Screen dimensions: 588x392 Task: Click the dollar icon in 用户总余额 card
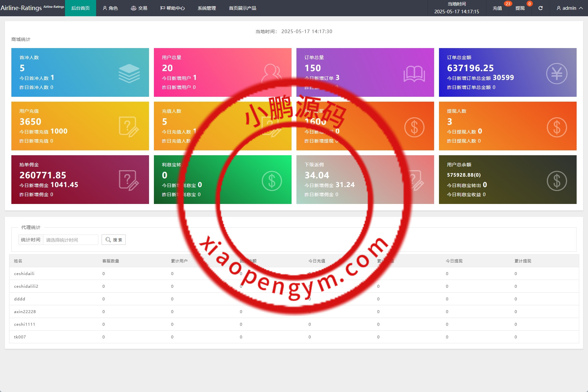click(557, 181)
